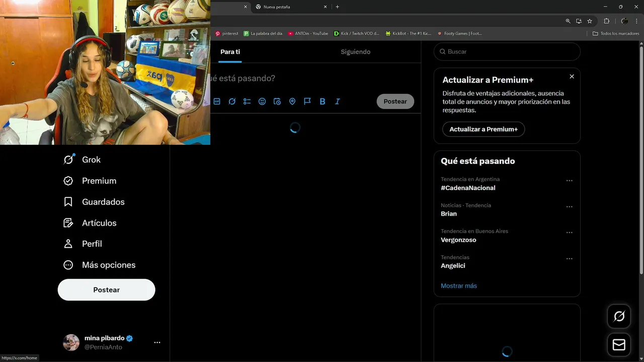Open the #CadenaNacional trend
The width and height of the screenshot is (644, 362).
(468, 188)
